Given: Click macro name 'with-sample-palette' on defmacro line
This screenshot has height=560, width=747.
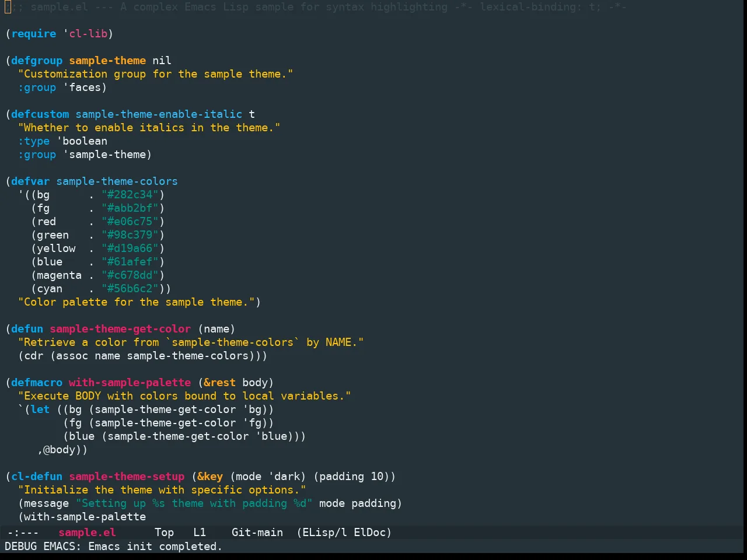Looking at the screenshot, I should [130, 383].
